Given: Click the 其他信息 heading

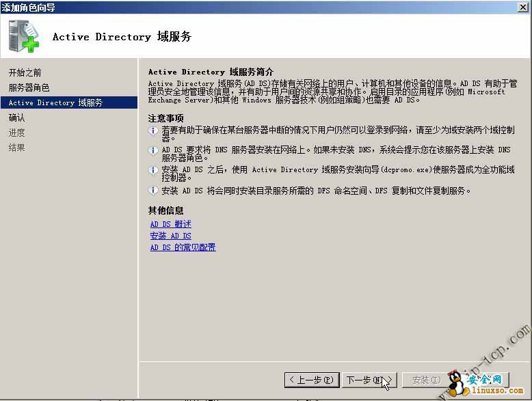Looking at the screenshot, I should click(x=166, y=210).
